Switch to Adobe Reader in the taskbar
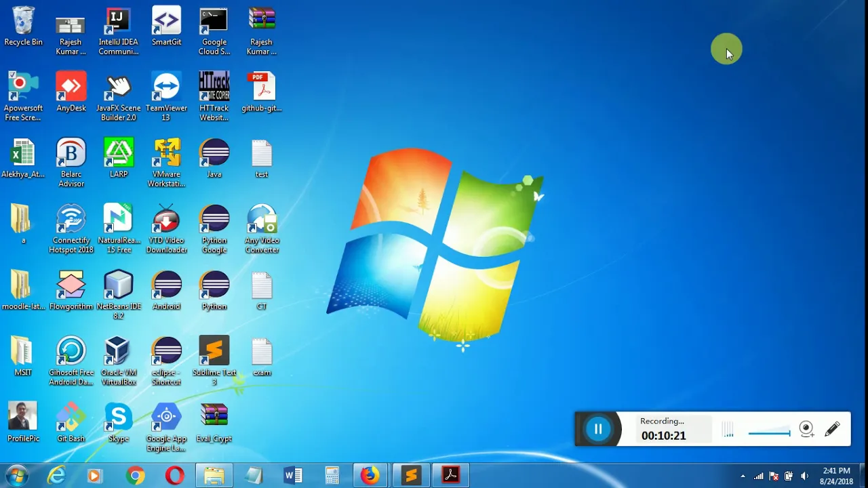The image size is (868, 488). point(450,476)
